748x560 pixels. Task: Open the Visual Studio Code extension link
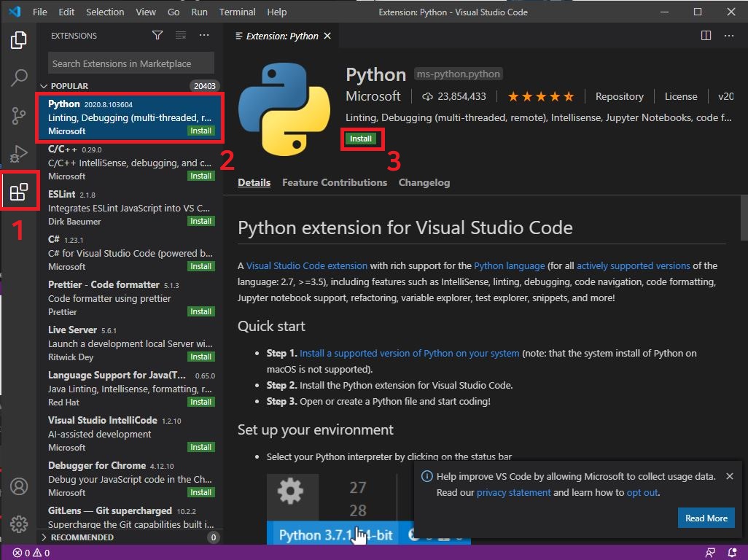click(307, 265)
